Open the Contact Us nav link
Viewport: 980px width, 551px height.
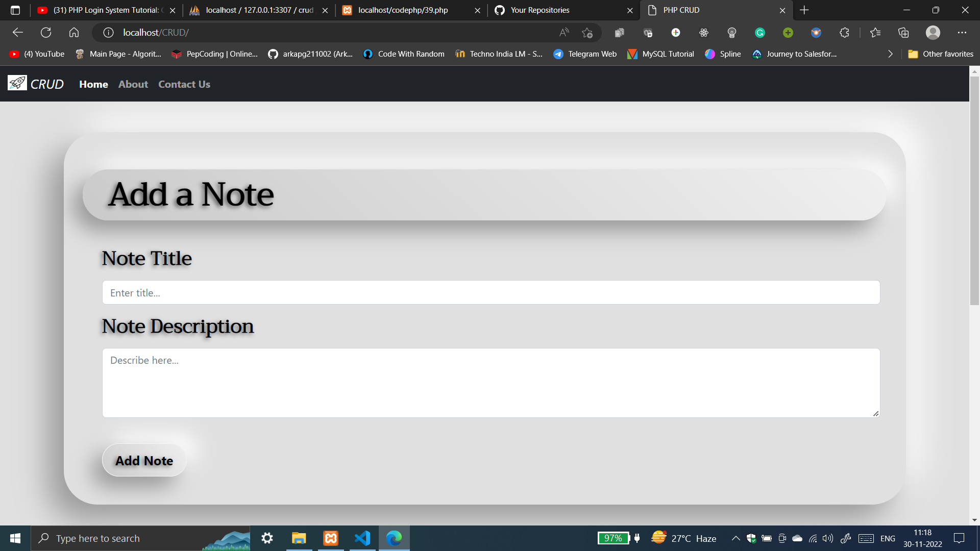pos(184,84)
